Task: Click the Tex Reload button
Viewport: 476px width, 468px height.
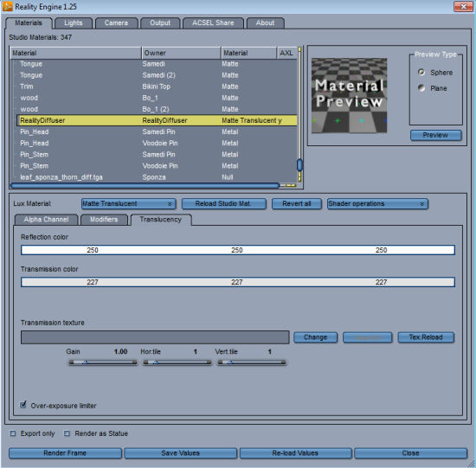Action: (x=426, y=337)
